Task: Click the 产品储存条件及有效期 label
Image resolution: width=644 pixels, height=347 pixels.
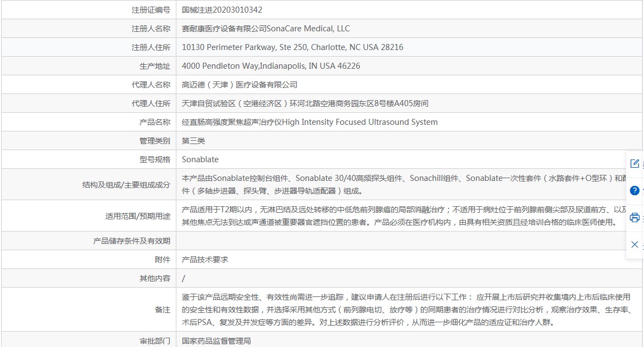Action: click(131, 241)
